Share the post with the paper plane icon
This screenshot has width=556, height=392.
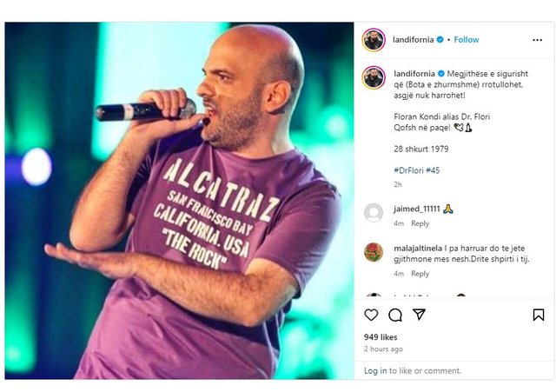click(419, 315)
